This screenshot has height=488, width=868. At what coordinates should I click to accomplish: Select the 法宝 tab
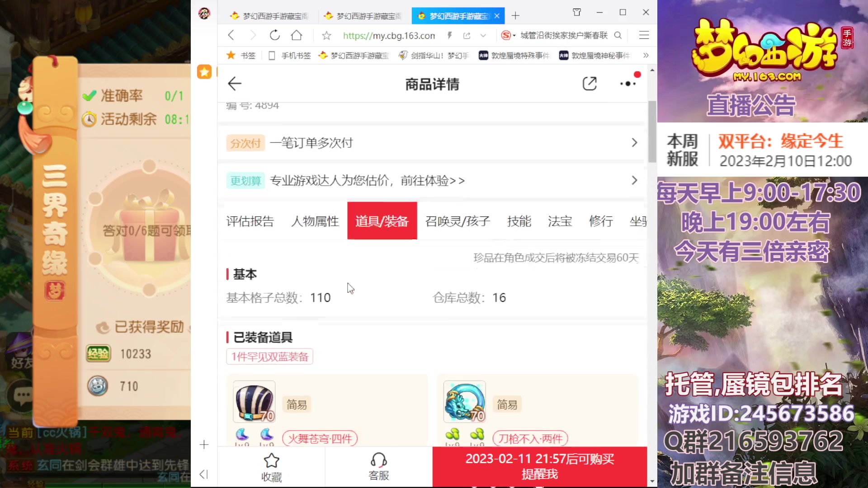(560, 221)
